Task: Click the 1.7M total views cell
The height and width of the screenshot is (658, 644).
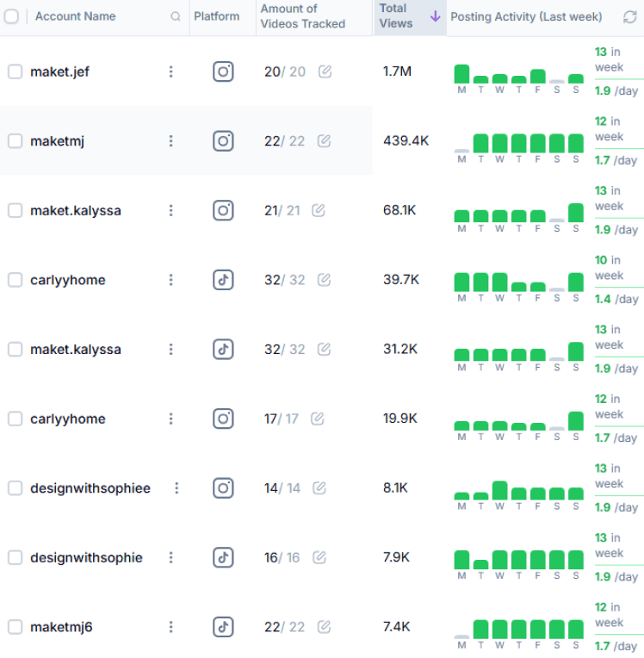Action: [x=397, y=71]
